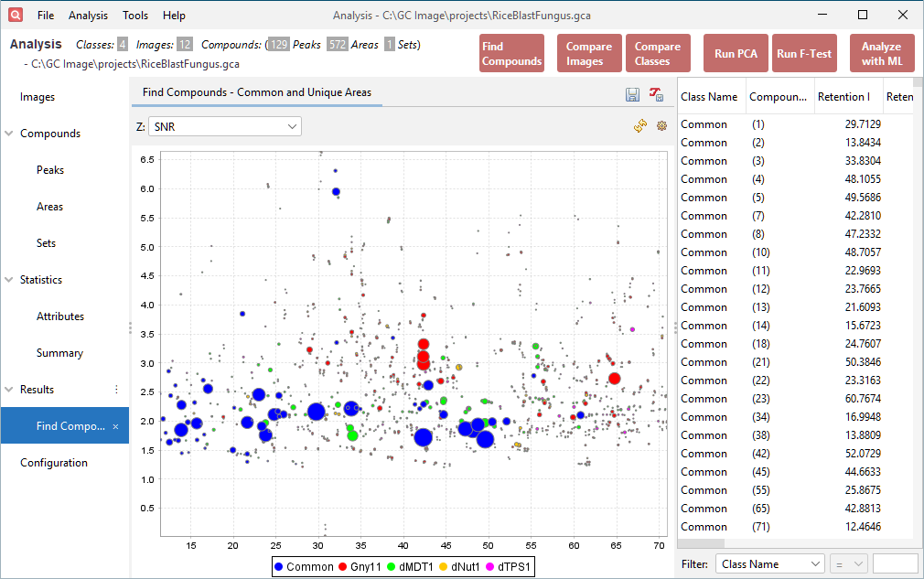This screenshot has width=924, height=579.
Task: Open the Filter Class Name dropdown
Action: [x=769, y=563]
